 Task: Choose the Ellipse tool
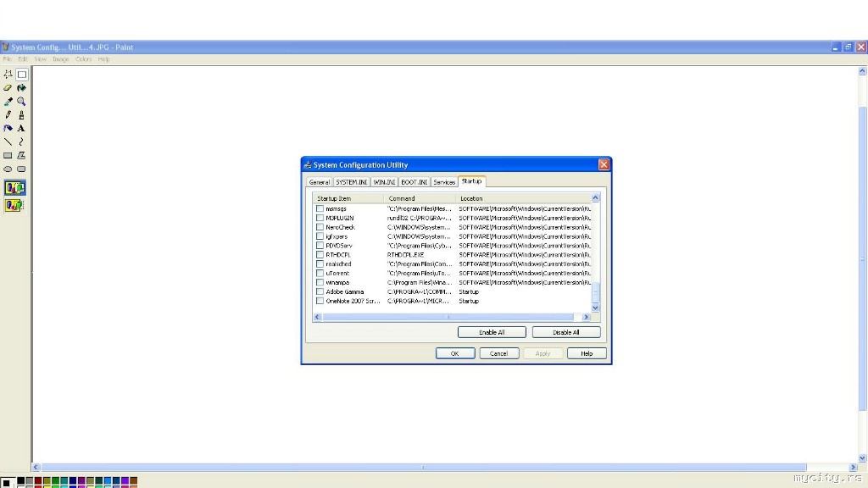(8, 169)
